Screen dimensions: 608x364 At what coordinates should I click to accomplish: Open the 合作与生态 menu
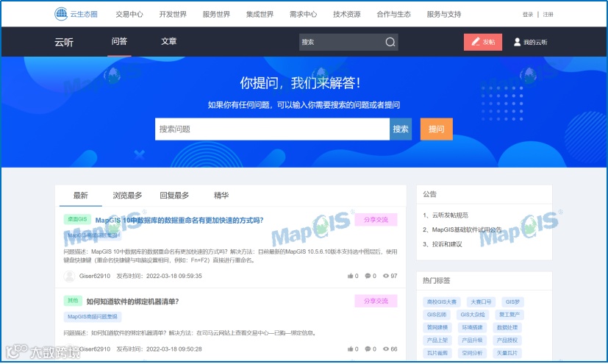click(x=393, y=15)
